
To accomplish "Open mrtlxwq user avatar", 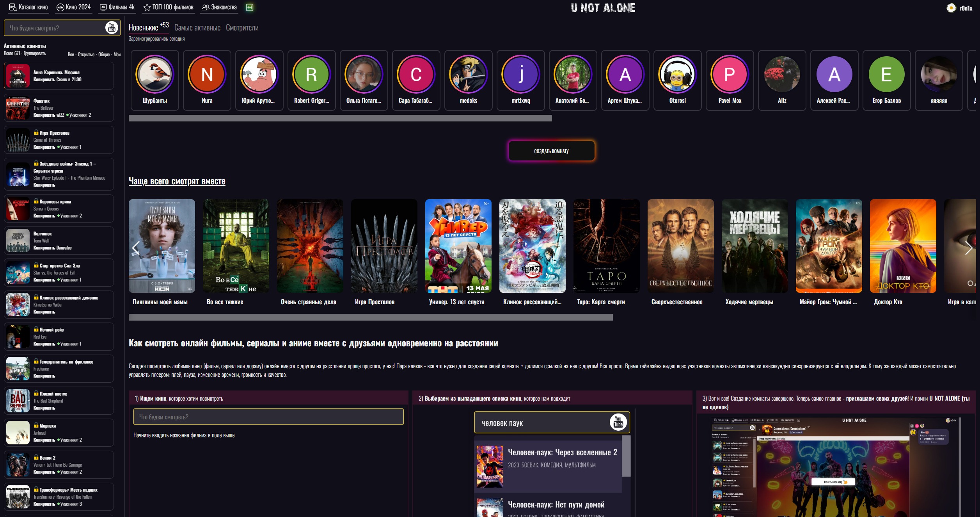I will click(521, 74).
